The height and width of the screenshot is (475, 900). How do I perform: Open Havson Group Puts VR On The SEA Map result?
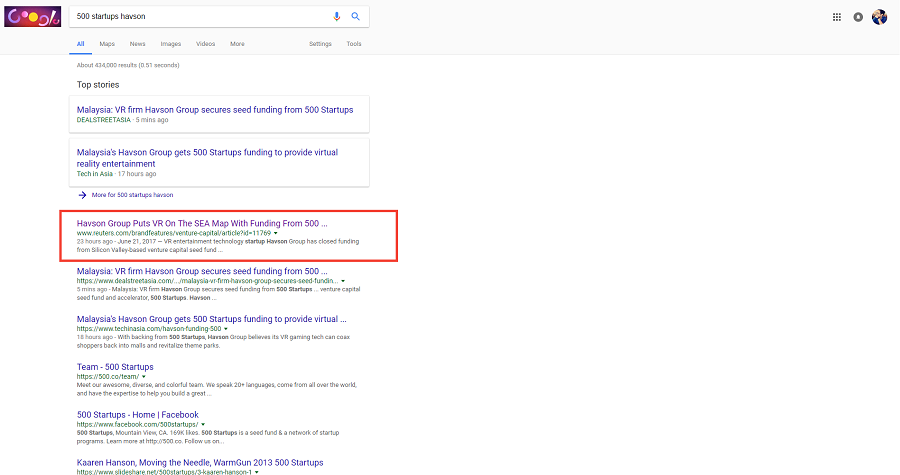(202, 224)
